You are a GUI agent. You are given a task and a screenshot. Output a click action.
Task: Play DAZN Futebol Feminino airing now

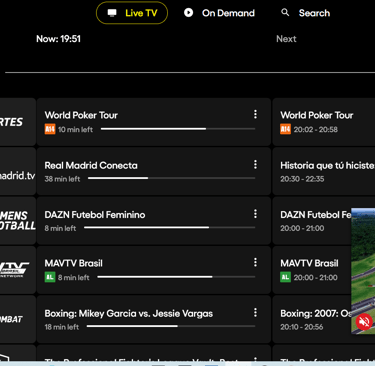[x=154, y=221]
